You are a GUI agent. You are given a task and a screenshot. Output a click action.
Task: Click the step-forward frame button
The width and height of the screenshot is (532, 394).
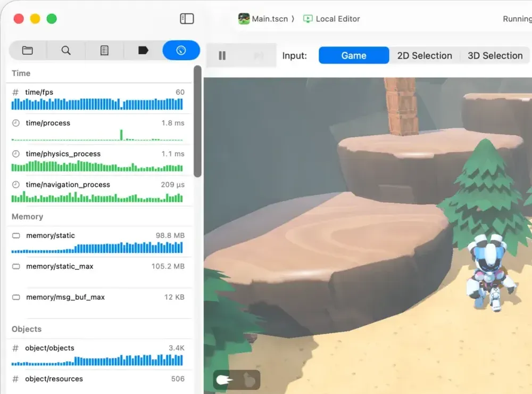259,55
